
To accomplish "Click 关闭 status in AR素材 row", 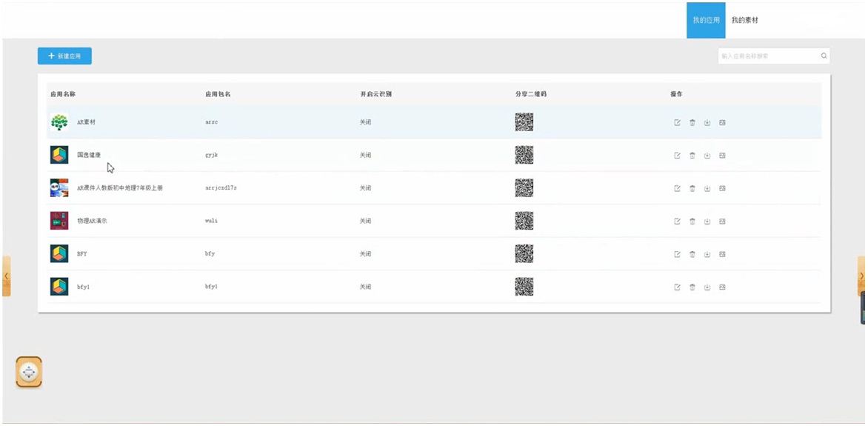I will (x=365, y=122).
